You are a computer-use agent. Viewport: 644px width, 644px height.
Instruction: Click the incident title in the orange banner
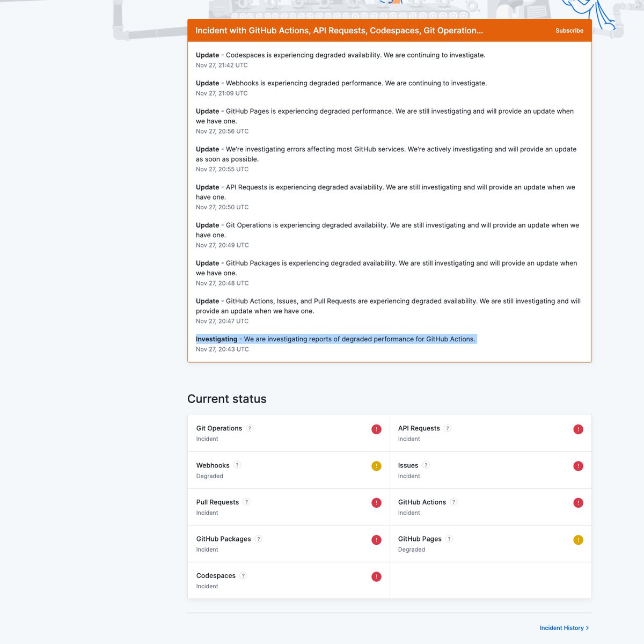339,31
